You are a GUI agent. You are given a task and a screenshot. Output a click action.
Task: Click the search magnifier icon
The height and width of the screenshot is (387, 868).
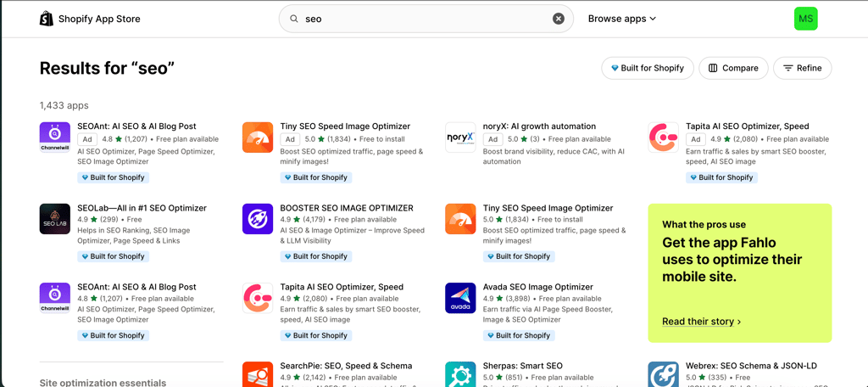[294, 19]
